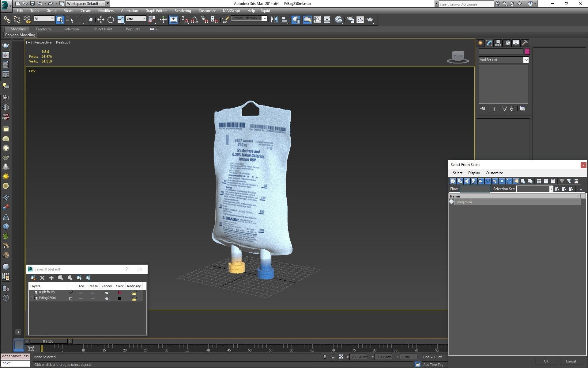
Task: Toggle current-layer checkbox for IVBag250mL layer
Action: 71,298
